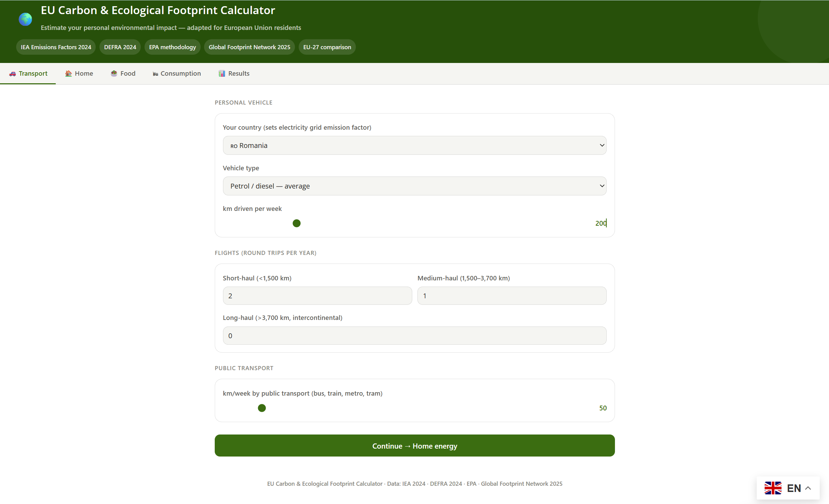Image resolution: width=829 pixels, height=504 pixels.
Task: Click the 'km driven per week' label
Action: coord(252,208)
